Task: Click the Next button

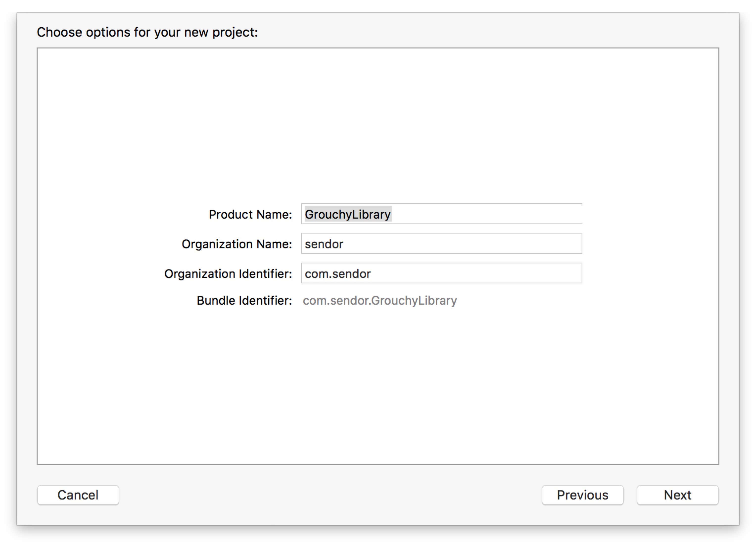Action: (x=677, y=495)
